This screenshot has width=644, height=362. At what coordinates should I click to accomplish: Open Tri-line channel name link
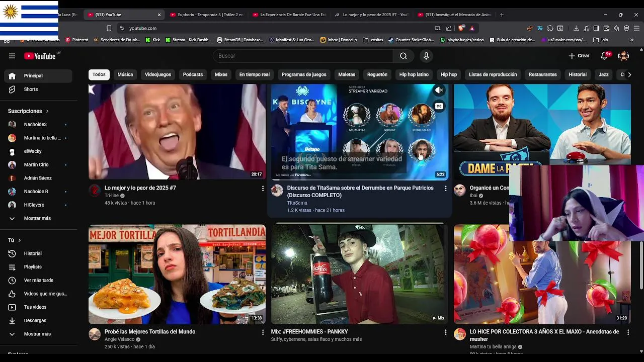112,196
